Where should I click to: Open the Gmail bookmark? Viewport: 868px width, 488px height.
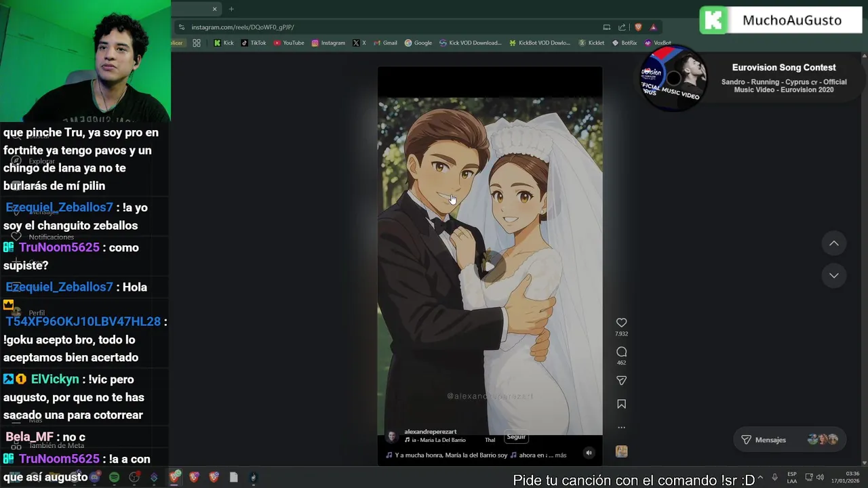tap(385, 43)
